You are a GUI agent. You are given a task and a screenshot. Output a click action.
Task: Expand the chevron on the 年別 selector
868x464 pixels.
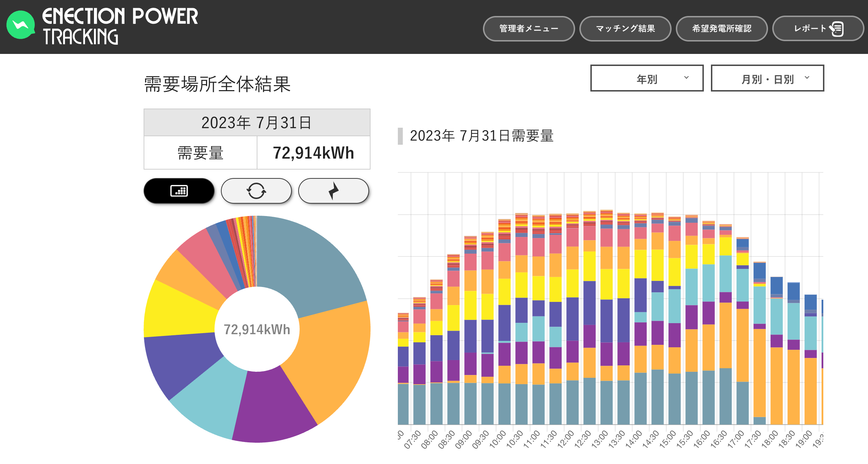pyautogui.click(x=686, y=78)
